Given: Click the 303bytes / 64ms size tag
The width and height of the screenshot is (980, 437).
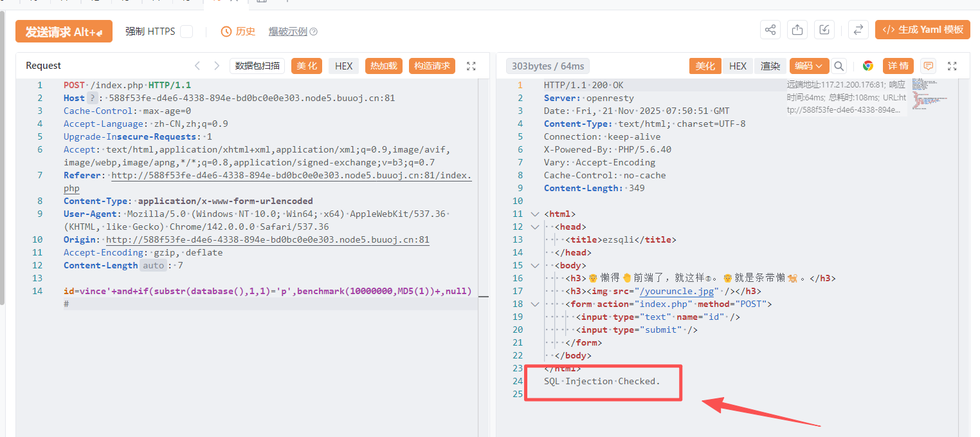Looking at the screenshot, I should coord(548,66).
